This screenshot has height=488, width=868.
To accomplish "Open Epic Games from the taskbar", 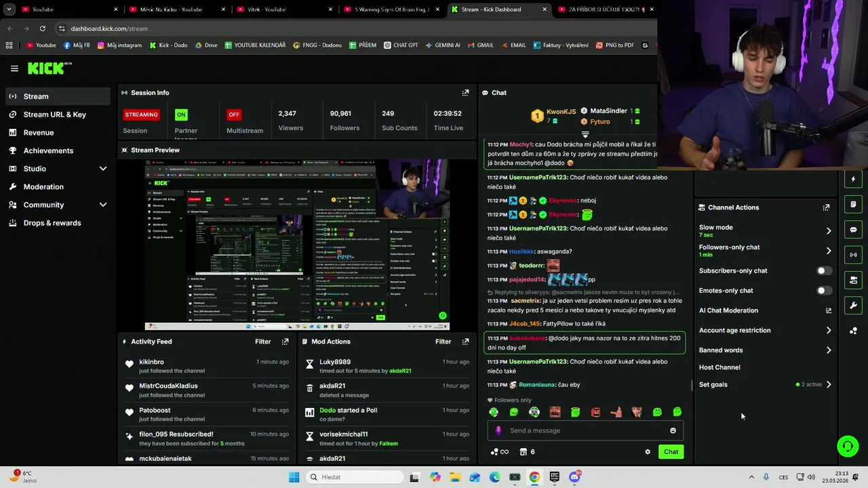I will 555,477.
